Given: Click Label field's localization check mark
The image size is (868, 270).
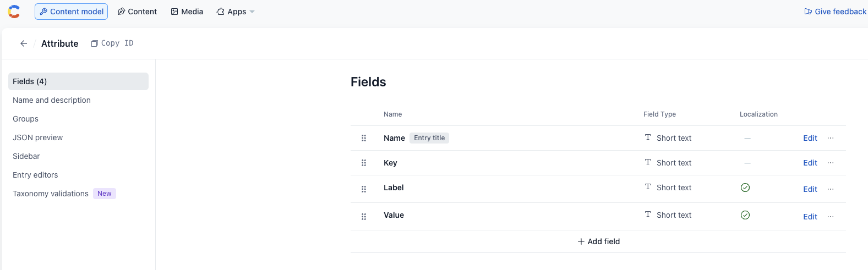Looking at the screenshot, I should [x=745, y=188].
